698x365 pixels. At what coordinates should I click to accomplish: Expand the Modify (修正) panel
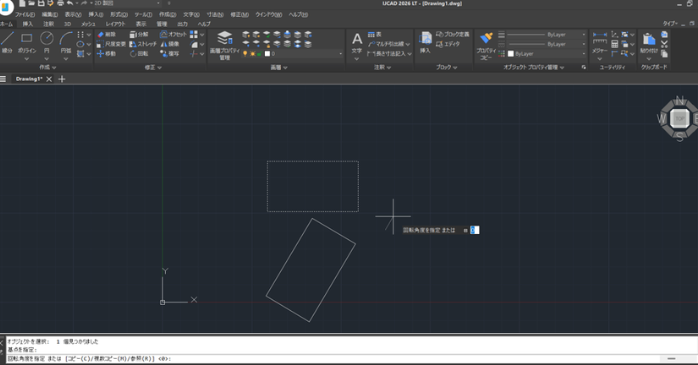point(153,67)
